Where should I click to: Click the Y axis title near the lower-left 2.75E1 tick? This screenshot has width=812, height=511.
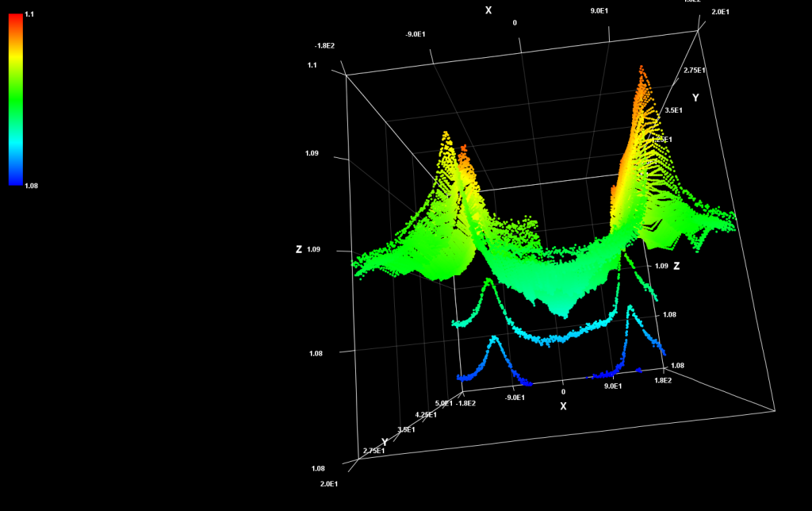(385, 442)
